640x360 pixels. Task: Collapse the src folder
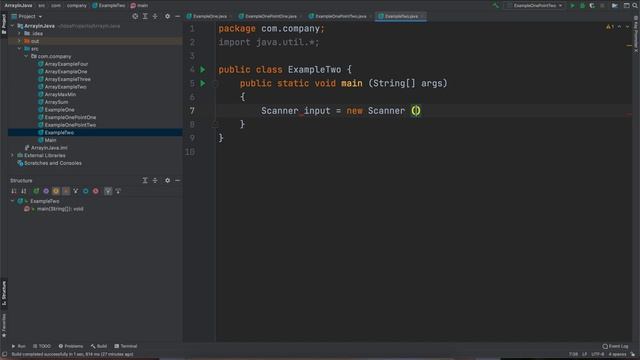(x=19, y=49)
